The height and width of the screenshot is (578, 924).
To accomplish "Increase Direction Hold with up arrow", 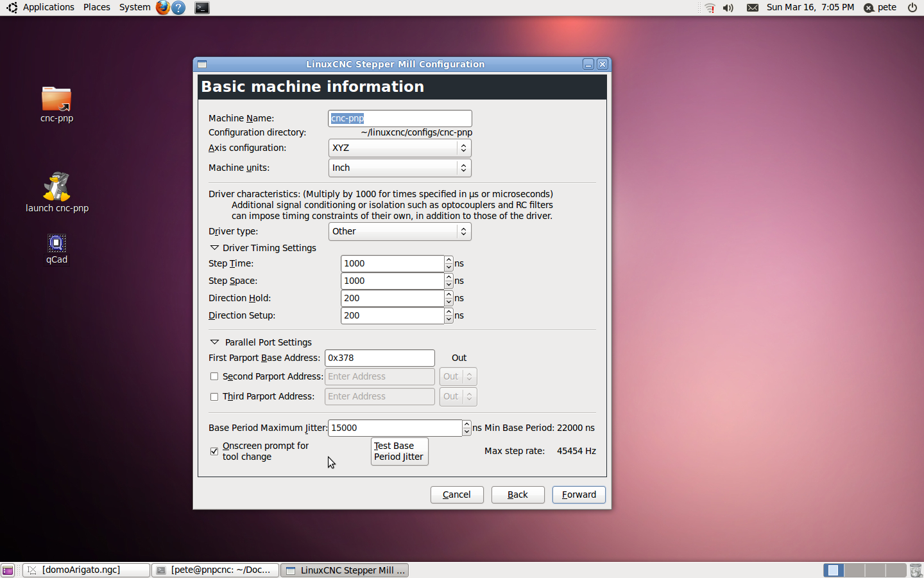I will click(x=449, y=295).
